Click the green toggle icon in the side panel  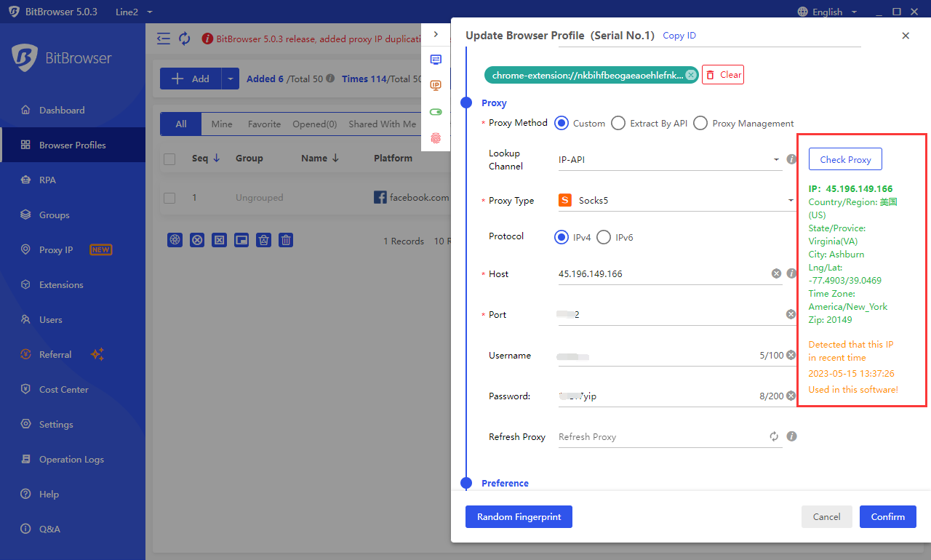point(436,112)
